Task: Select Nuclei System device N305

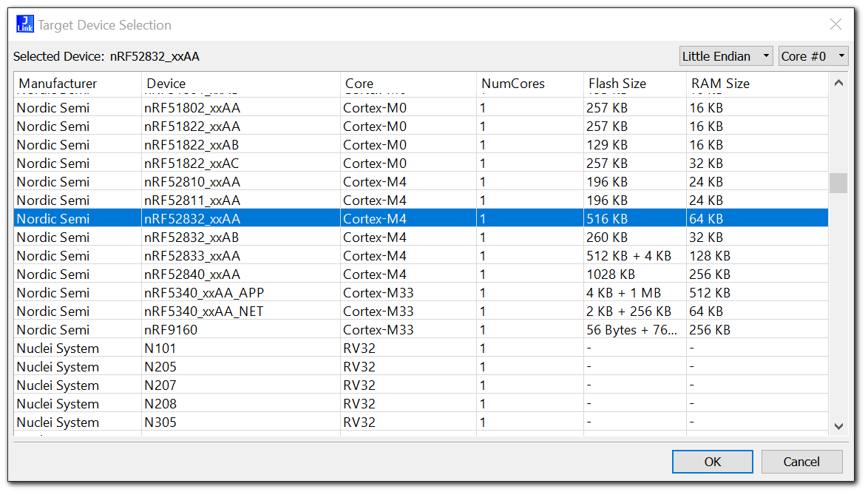Action: (421, 422)
